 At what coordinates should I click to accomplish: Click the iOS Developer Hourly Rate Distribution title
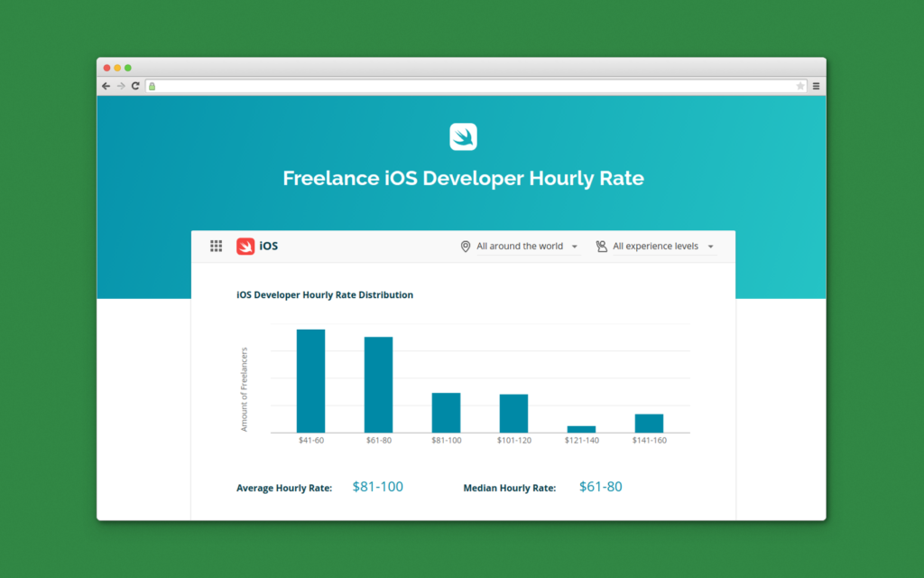[x=325, y=295]
